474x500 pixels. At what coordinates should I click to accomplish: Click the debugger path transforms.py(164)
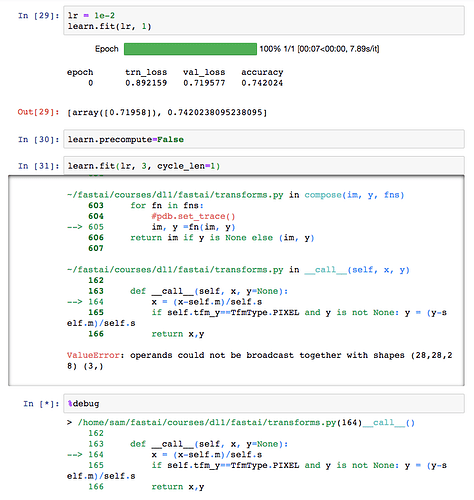pos(220,423)
